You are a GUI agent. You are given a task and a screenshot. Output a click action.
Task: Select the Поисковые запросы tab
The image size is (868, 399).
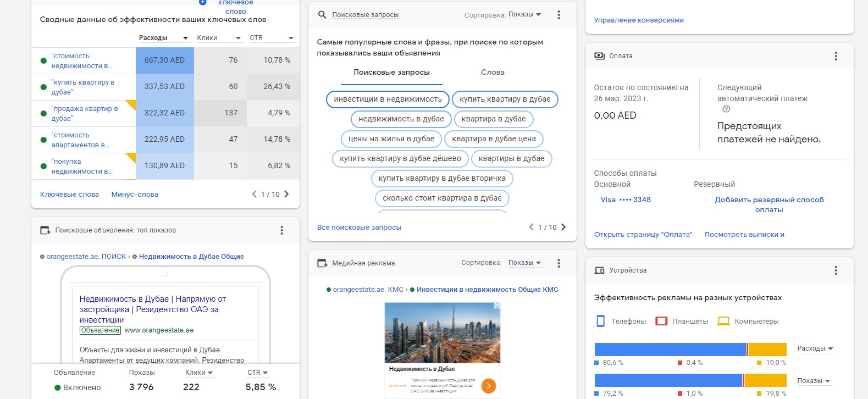pos(391,72)
